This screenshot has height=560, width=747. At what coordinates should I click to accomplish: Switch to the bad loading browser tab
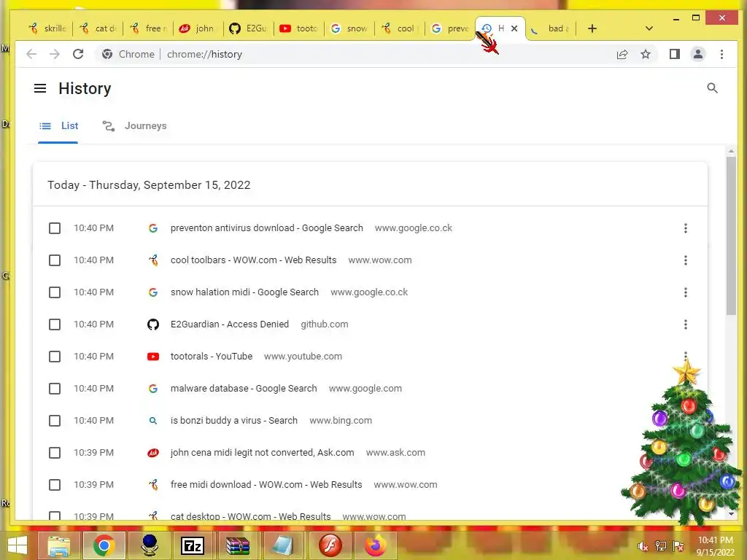click(551, 28)
